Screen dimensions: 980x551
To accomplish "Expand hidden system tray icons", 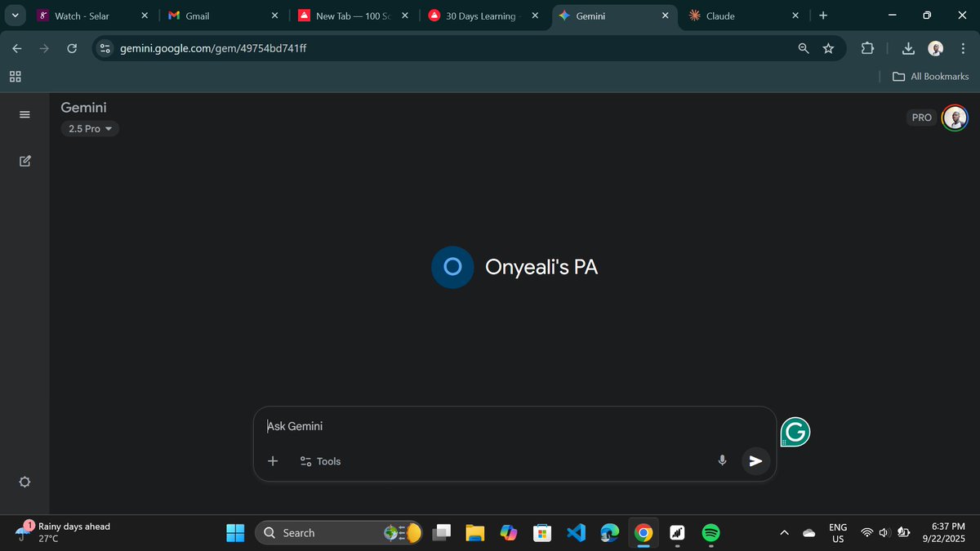I will coord(783,532).
